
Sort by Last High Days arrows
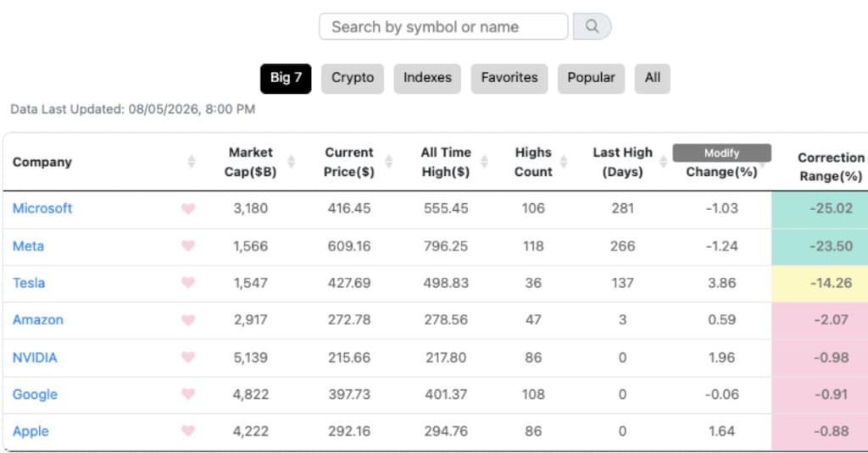coord(663,162)
